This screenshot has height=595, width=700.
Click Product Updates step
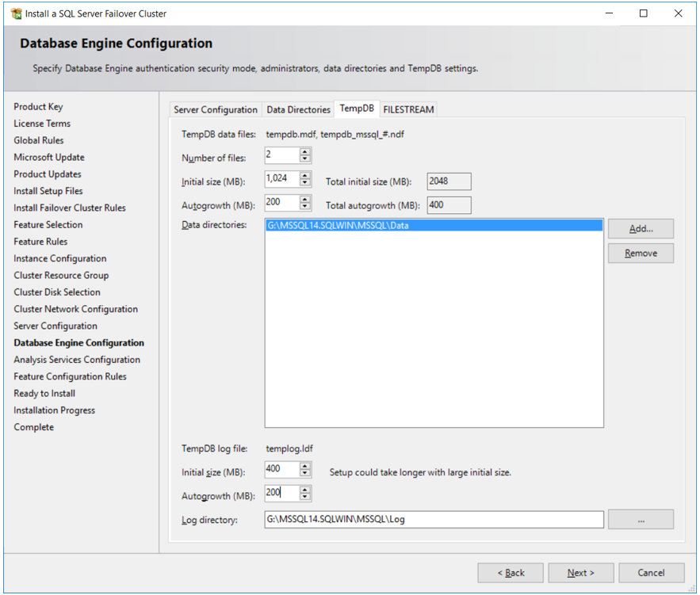point(48,174)
